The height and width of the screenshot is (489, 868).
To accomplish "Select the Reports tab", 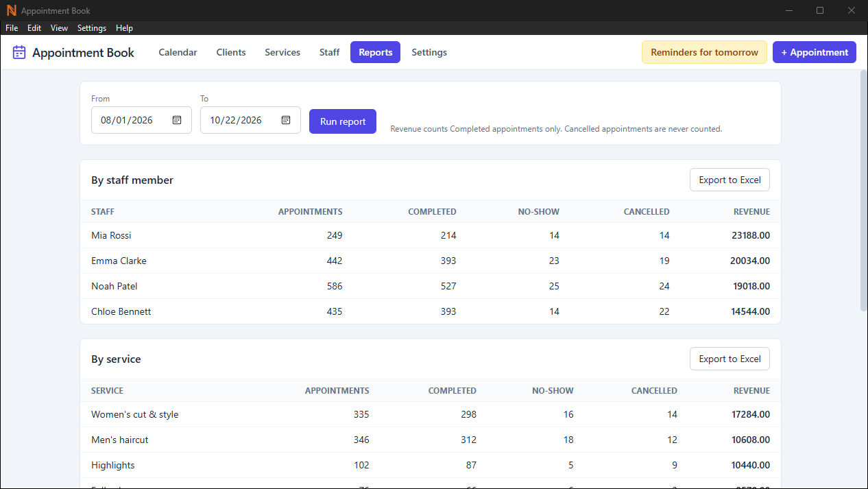I will pyautogui.click(x=375, y=52).
